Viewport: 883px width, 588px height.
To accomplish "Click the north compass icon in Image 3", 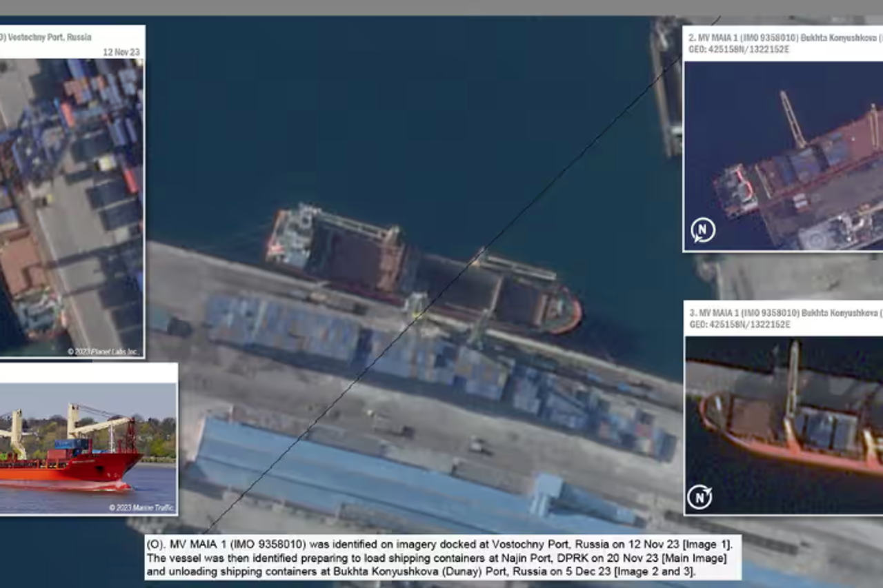I will point(700,496).
